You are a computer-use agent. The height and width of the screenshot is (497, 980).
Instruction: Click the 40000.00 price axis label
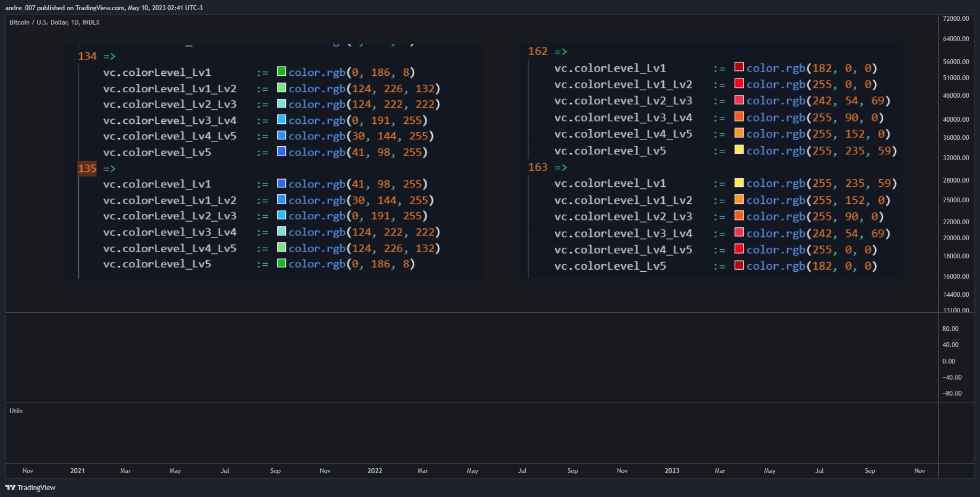click(956, 120)
